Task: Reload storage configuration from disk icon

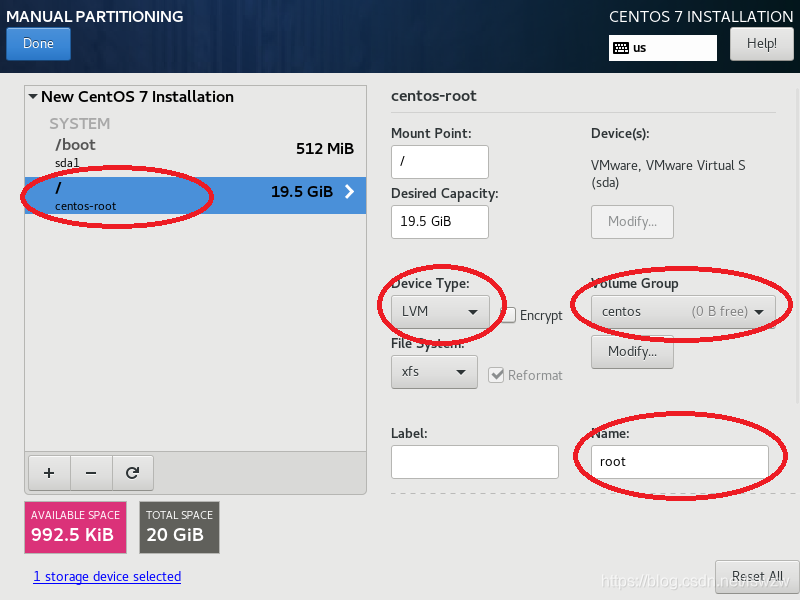Action: click(x=133, y=473)
